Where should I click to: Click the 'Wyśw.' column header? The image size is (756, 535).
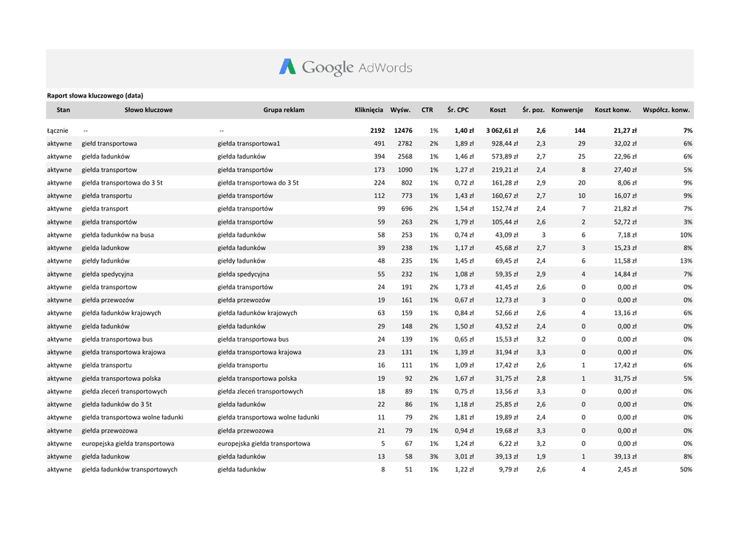[x=400, y=110]
